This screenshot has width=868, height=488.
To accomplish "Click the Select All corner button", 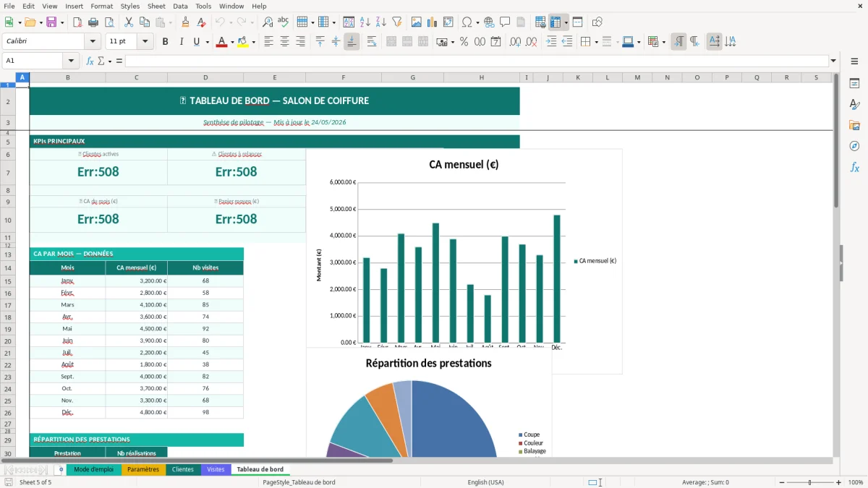I will click(7, 77).
